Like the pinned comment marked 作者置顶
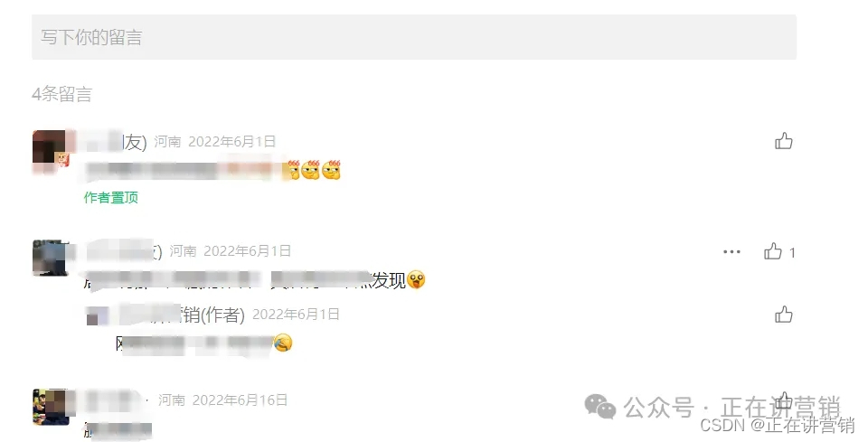 pos(783,142)
